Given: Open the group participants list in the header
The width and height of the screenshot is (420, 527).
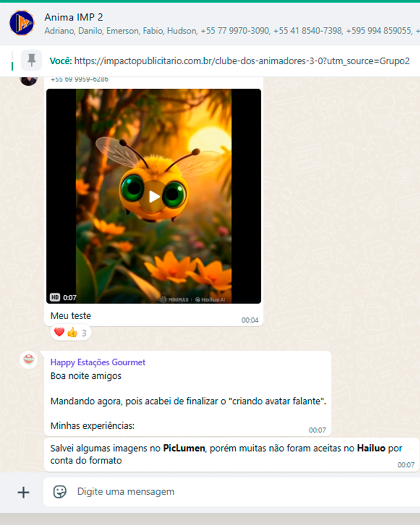Looking at the screenshot, I should point(232,31).
